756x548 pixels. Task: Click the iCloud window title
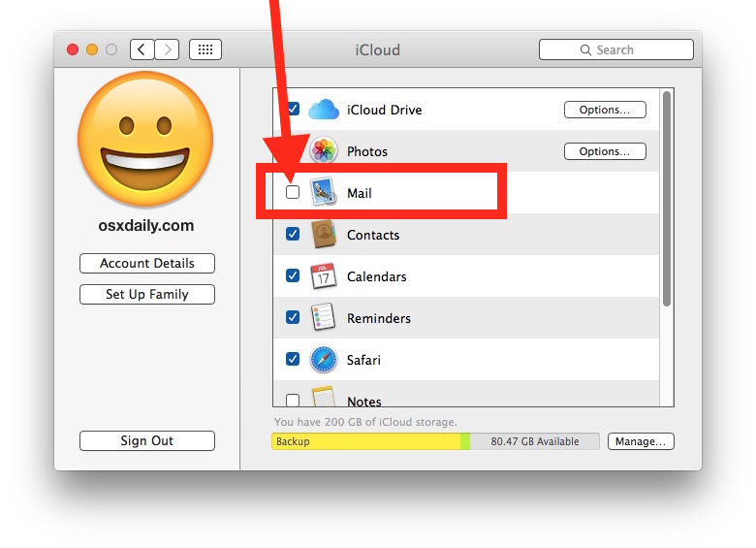click(x=378, y=49)
